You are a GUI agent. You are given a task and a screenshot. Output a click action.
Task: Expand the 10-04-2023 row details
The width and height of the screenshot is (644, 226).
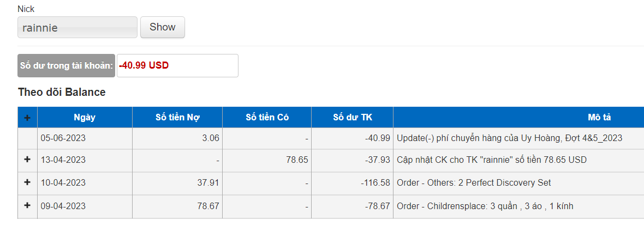27,182
